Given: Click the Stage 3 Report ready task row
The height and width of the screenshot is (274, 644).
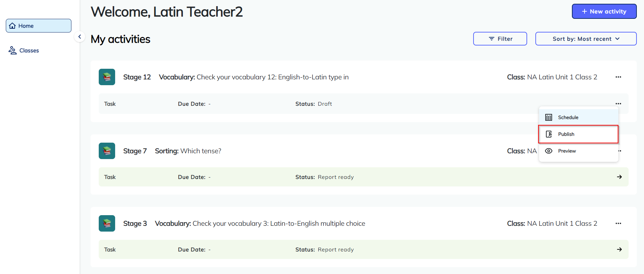Looking at the screenshot, I should pyautogui.click(x=342, y=249).
